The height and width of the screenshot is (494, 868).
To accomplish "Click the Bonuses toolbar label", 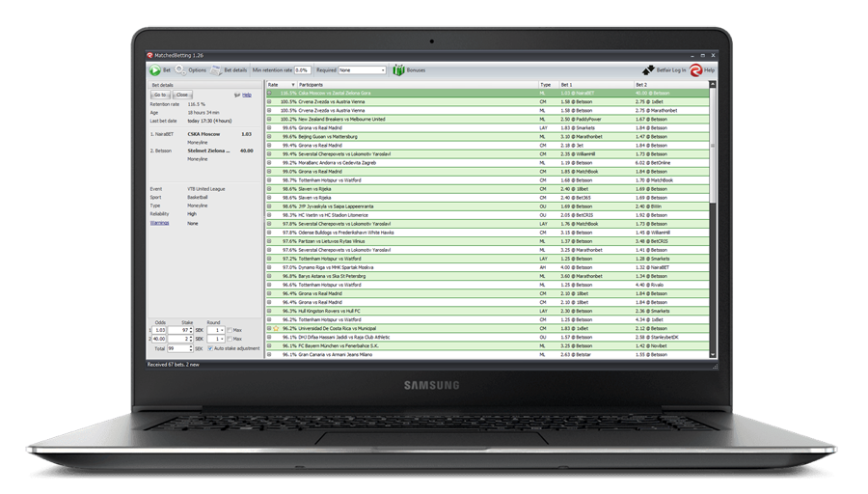I will click(416, 70).
